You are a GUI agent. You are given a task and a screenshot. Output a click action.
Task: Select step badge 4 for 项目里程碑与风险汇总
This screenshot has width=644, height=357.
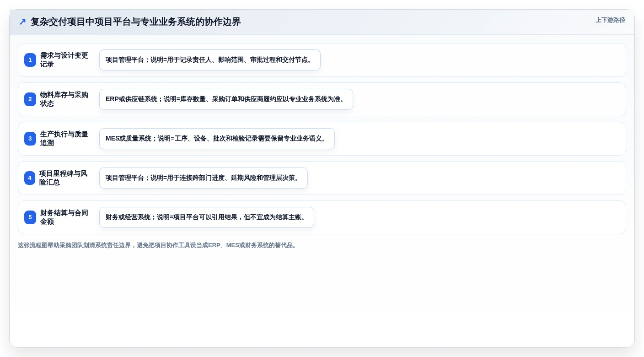tap(30, 178)
